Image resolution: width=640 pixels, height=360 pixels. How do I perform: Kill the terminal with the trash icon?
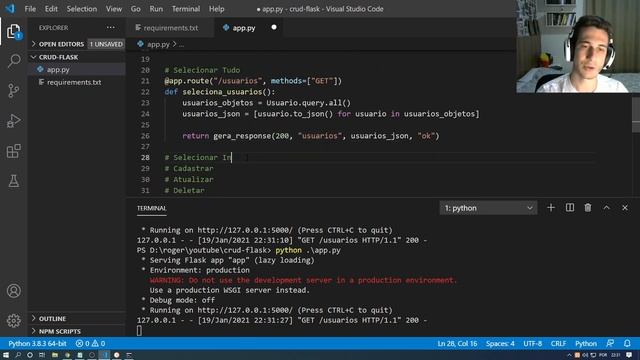tap(588, 208)
